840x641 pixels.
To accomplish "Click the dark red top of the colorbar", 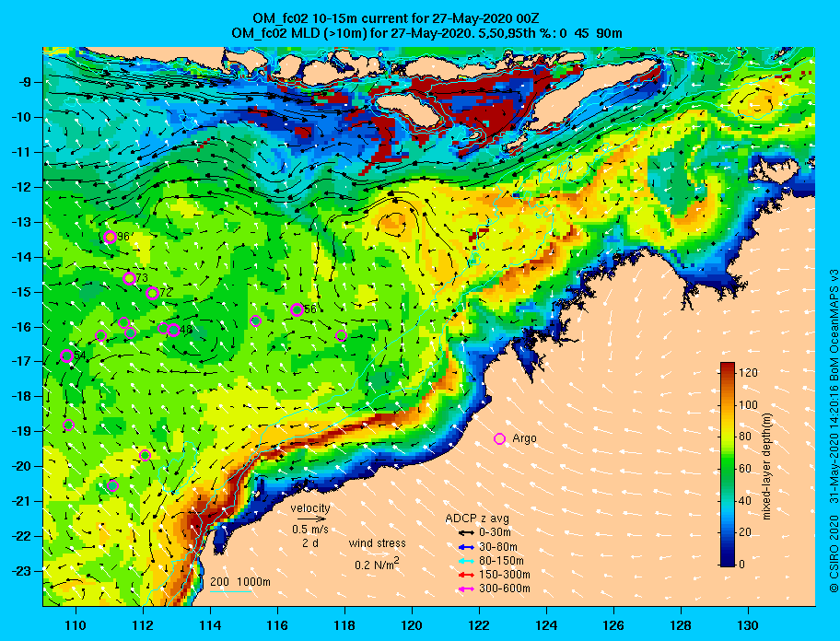I will tap(728, 367).
